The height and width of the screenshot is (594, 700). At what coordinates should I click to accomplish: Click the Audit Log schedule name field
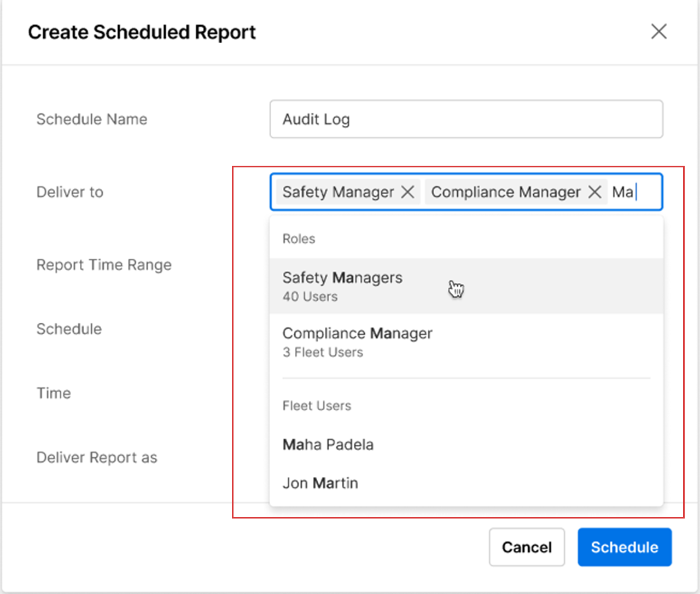[x=466, y=119]
